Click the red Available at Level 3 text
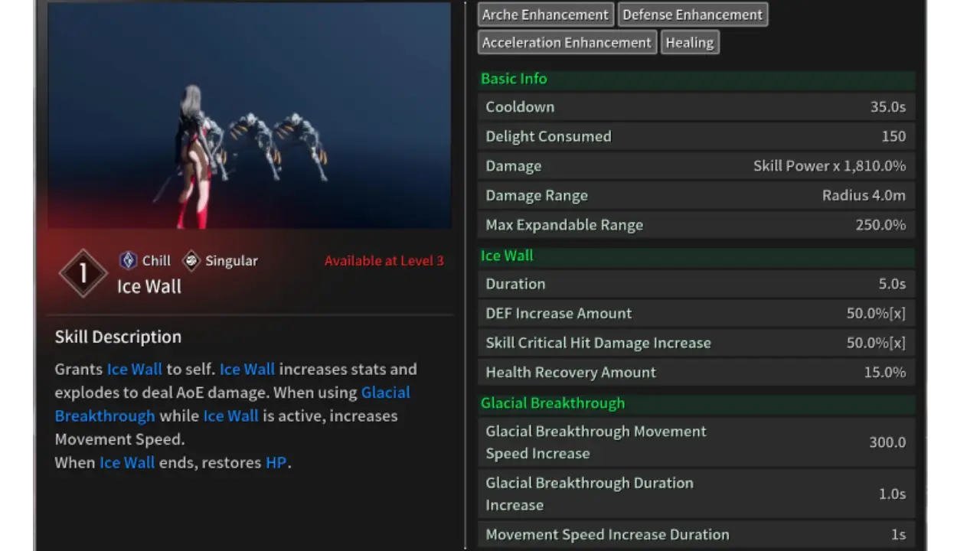 click(x=384, y=261)
